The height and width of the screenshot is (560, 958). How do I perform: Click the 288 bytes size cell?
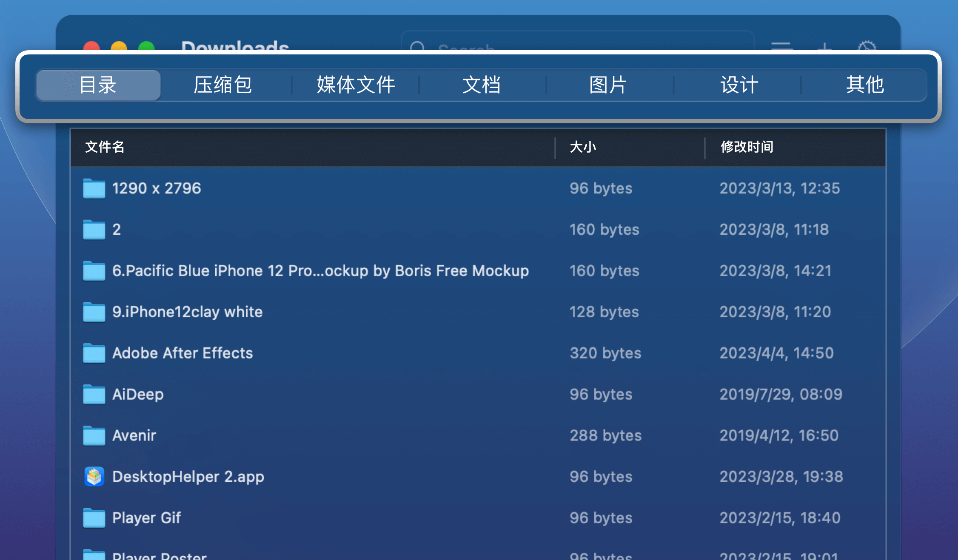[605, 435]
